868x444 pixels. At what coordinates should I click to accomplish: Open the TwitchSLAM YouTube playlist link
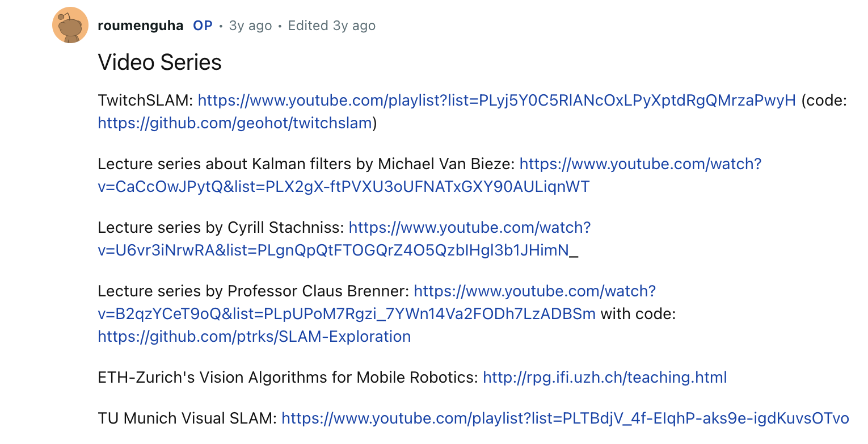click(496, 100)
